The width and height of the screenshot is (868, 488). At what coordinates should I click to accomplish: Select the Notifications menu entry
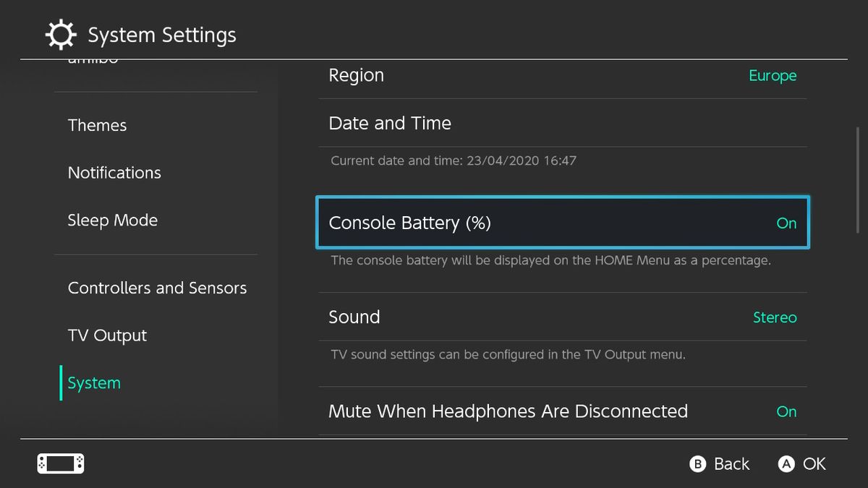tap(114, 172)
